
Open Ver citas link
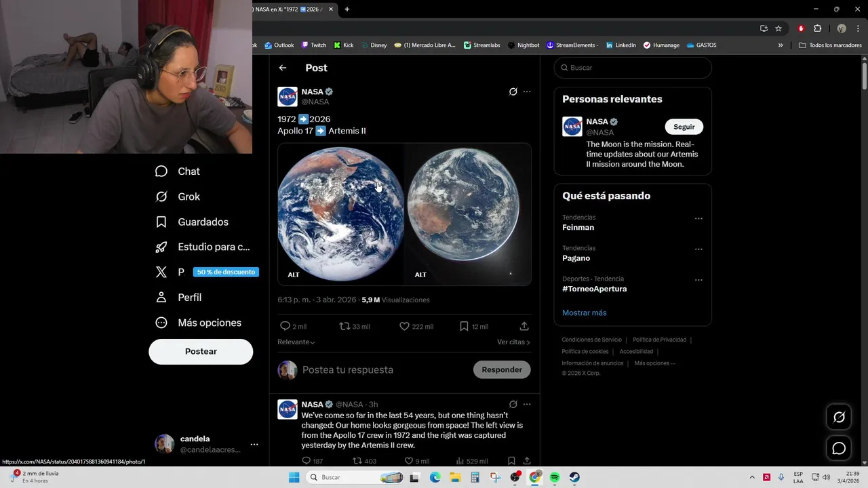(x=513, y=342)
